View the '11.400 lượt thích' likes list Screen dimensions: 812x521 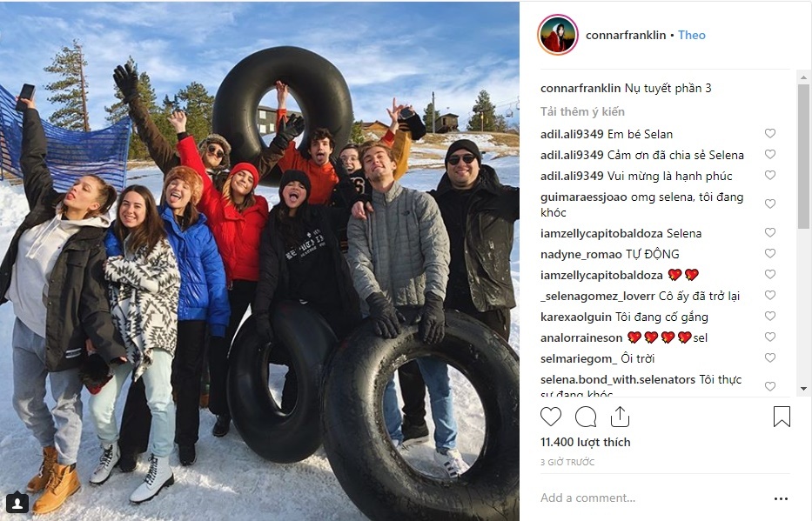pos(585,443)
